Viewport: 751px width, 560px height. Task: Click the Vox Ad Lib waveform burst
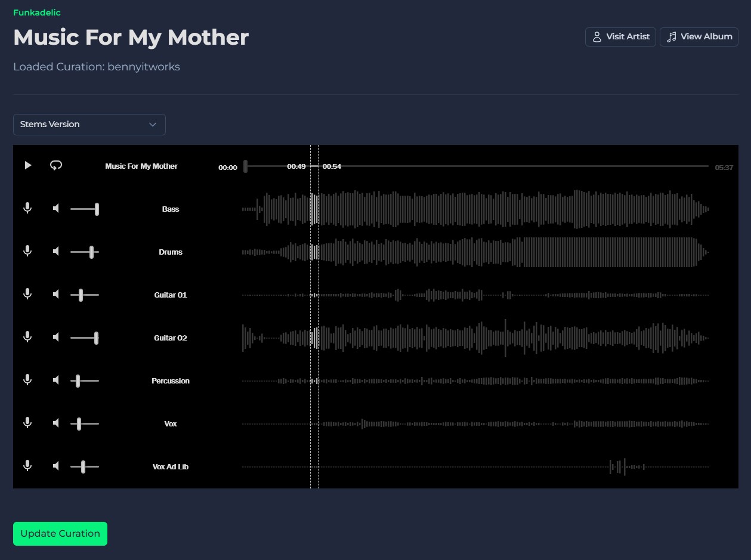[626, 466]
